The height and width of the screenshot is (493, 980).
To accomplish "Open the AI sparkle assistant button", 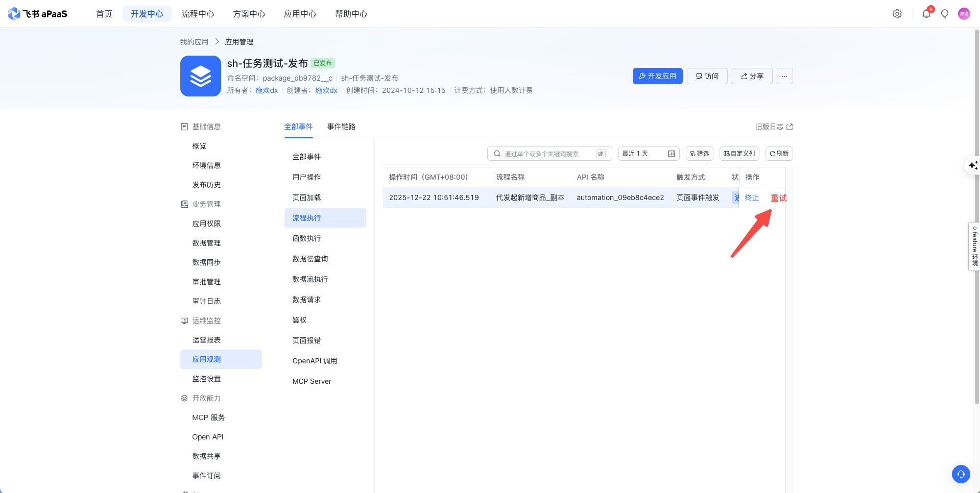I will pyautogui.click(x=973, y=165).
